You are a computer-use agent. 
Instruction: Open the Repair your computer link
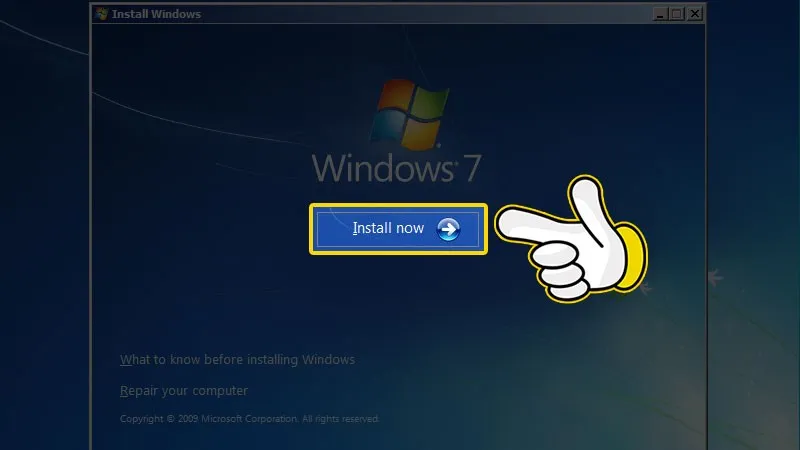tap(184, 391)
